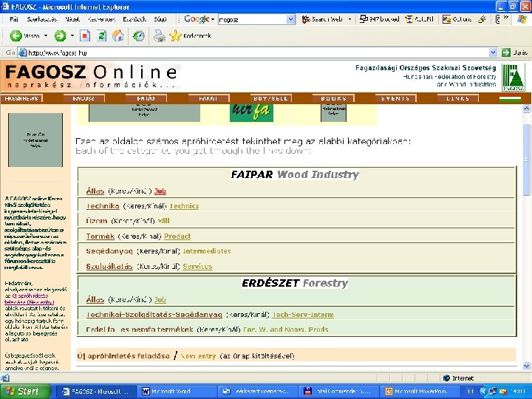
Task: Click the Windows Start button
Action: [24, 391]
